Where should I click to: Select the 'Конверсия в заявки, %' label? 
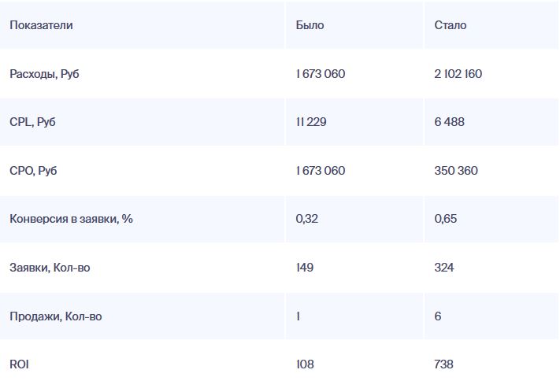(71, 219)
